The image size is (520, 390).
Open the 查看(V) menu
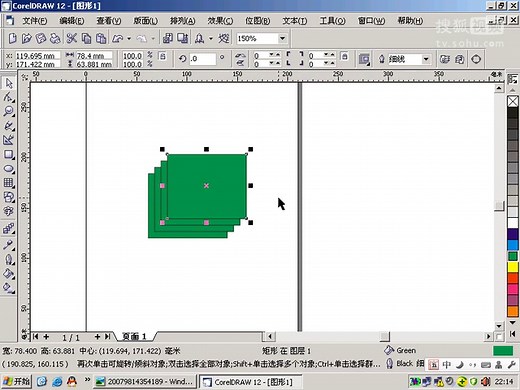[x=108, y=21]
